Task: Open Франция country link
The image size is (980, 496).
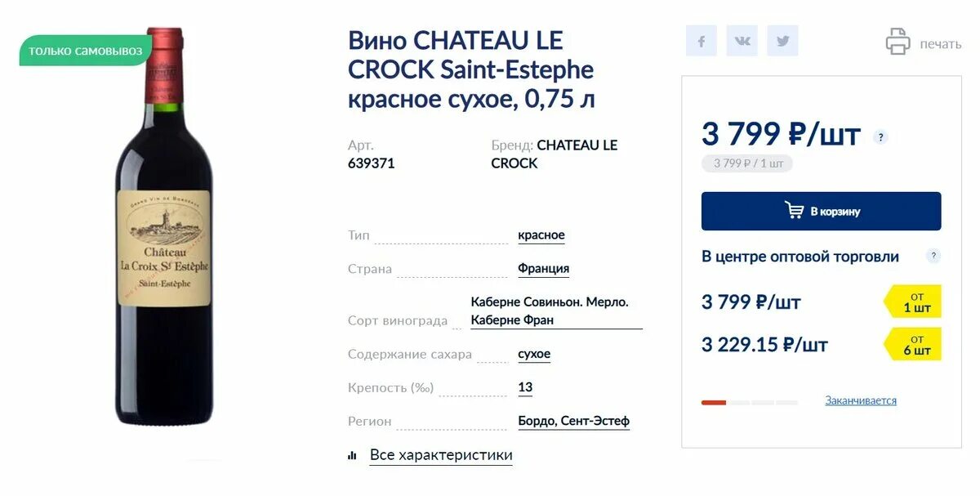Action: tap(544, 269)
